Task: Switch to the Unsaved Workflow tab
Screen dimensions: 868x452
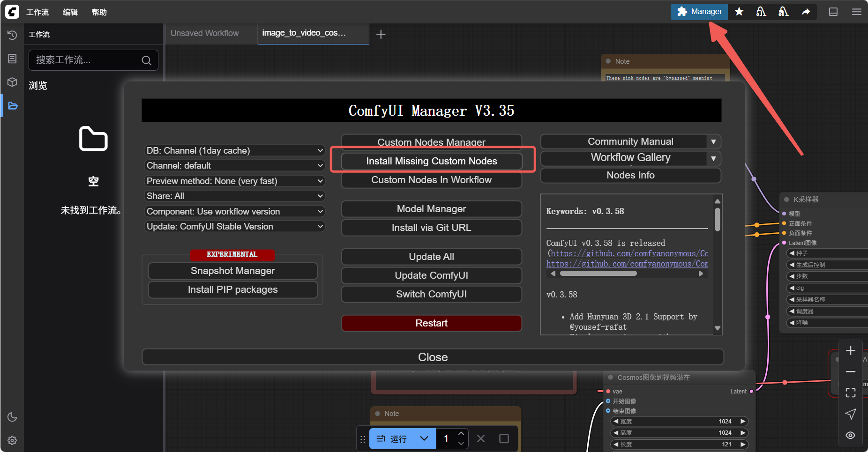Action: point(205,33)
